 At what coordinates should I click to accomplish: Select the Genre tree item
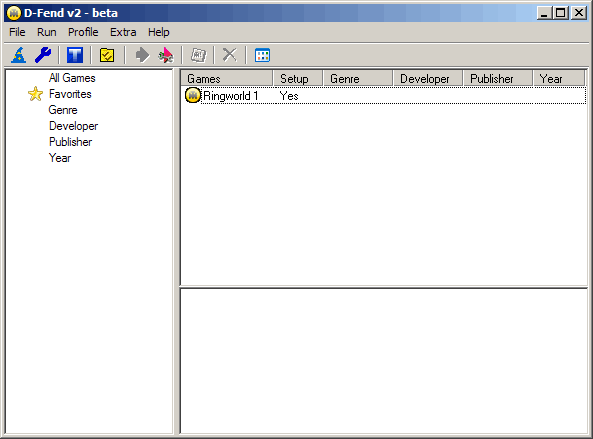coord(63,110)
